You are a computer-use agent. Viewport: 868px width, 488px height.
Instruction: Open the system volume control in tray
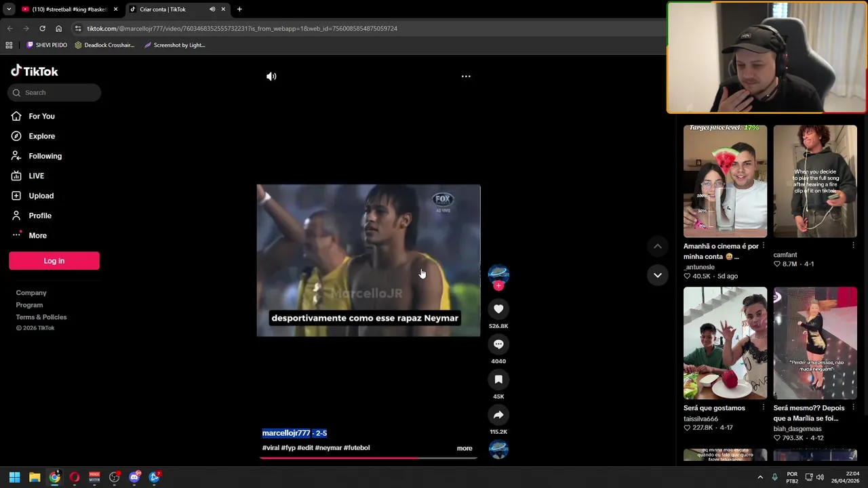[x=821, y=477]
